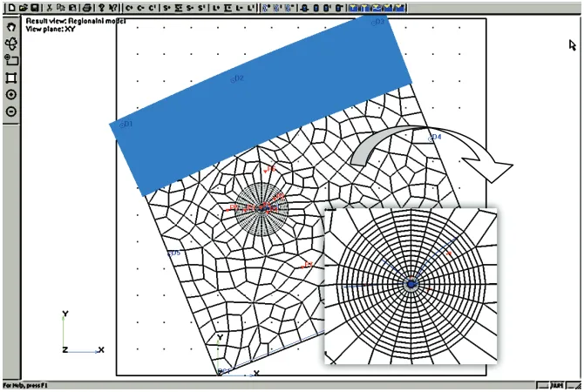Screen dimensions: 584x392
Task: Select red point label P6
Action: click(270, 170)
